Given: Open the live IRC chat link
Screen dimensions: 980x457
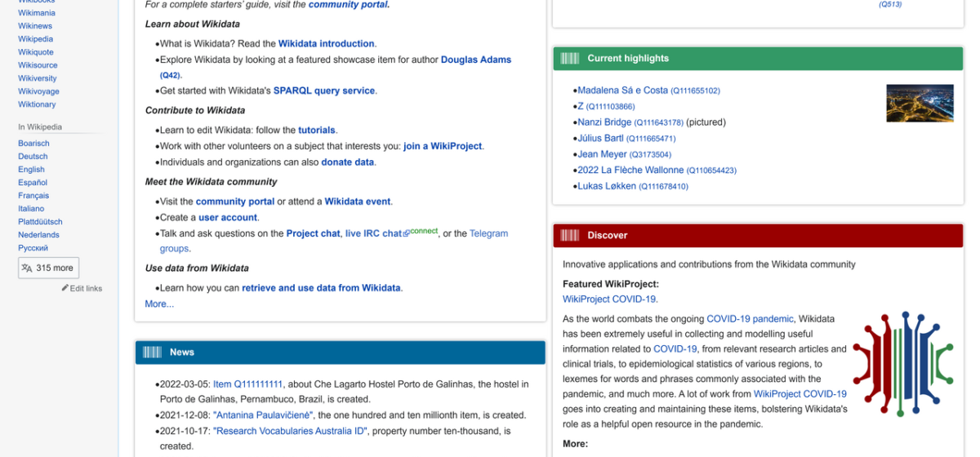Looking at the screenshot, I should (373, 233).
